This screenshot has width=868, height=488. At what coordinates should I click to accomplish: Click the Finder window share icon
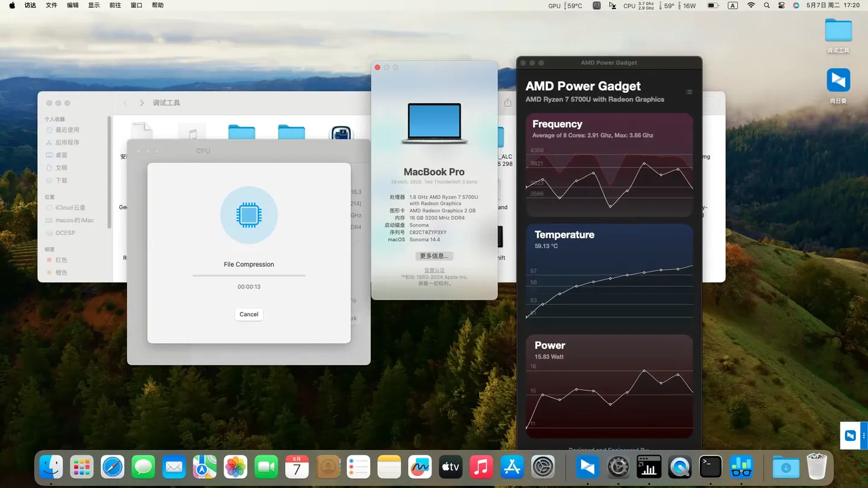tap(508, 103)
